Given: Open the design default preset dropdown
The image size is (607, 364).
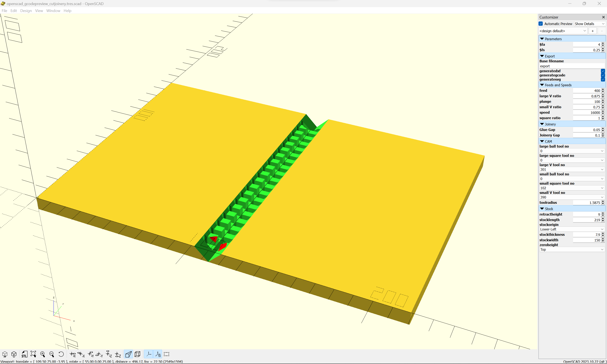Looking at the screenshot, I should pyautogui.click(x=563, y=31).
